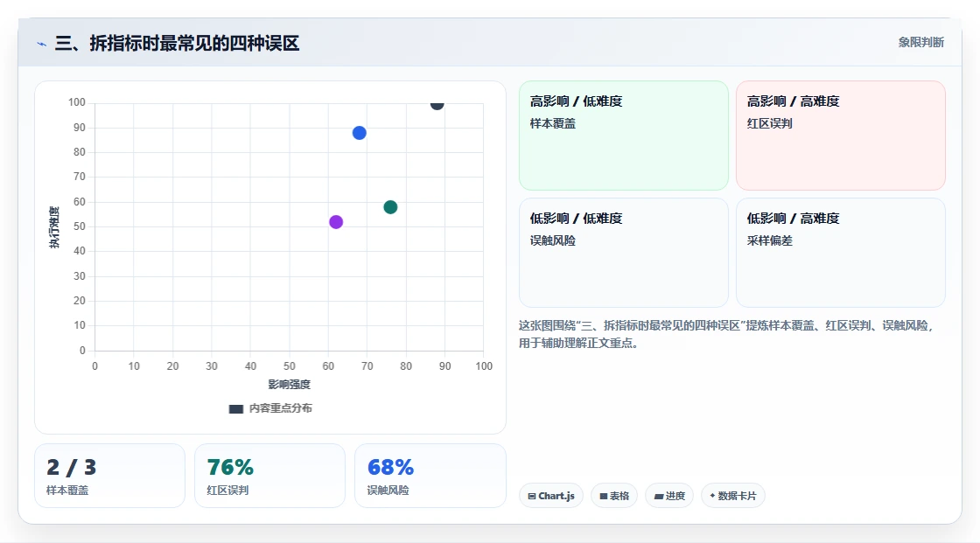Select the teal scatter data point
Viewport: 980px width, 543px height.
pos(390,207)
